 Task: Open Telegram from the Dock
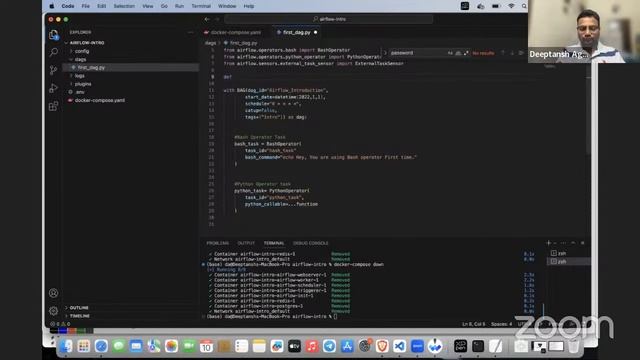[x=329, y=346]
